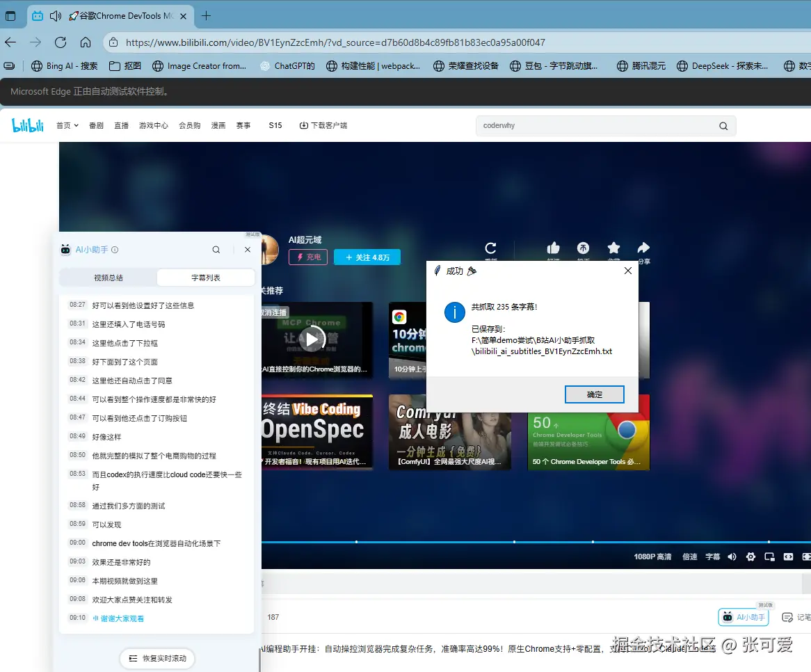Open the 50 Chrome Developer Tools thumbnail

(588, 441)
